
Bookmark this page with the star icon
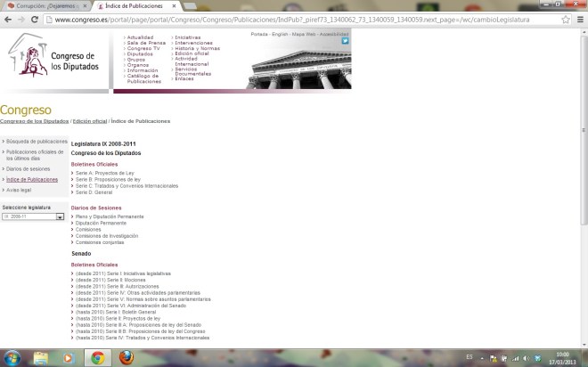coord(565,19)
